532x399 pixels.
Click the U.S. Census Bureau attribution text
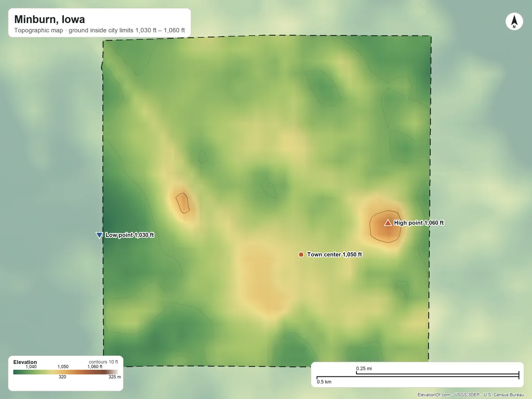(x=505, y=395)
